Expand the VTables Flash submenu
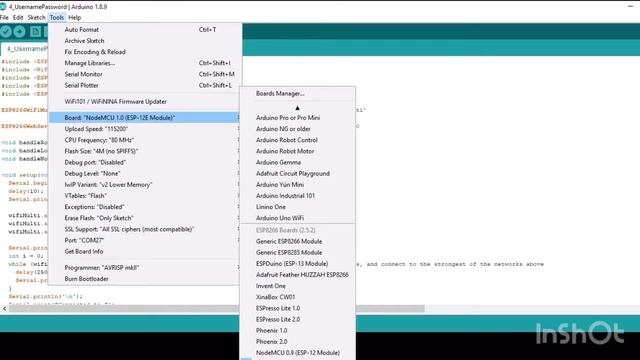The width and height of the screenshot is (640, 360). coord(144,196)
